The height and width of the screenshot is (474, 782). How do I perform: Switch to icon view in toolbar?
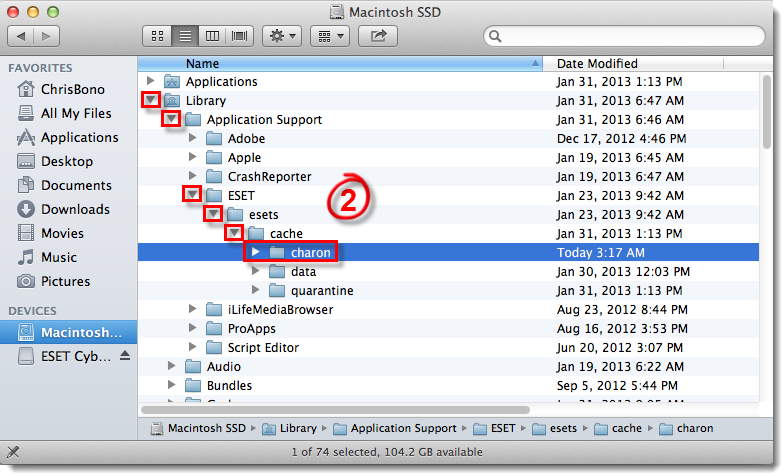[x=157, y=36]
